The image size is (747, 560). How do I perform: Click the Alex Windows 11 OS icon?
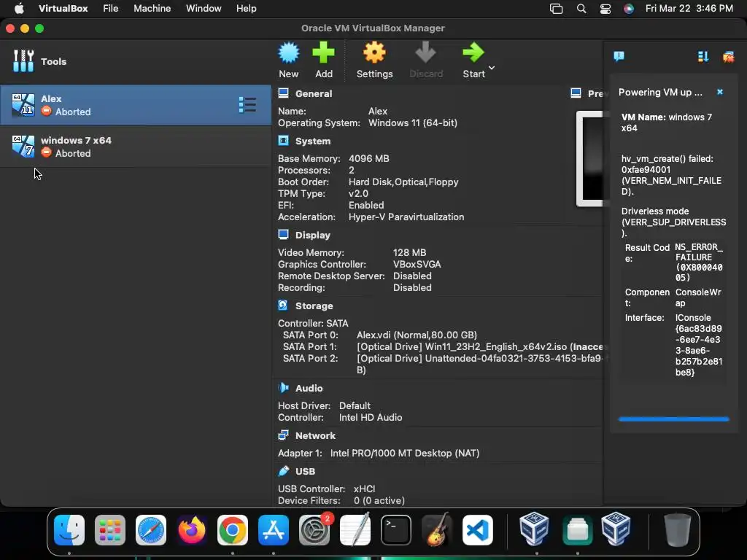tap(23, 105)
